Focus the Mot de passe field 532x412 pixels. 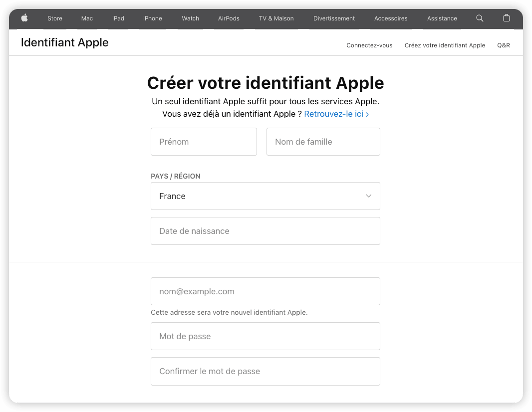(266, 336)
